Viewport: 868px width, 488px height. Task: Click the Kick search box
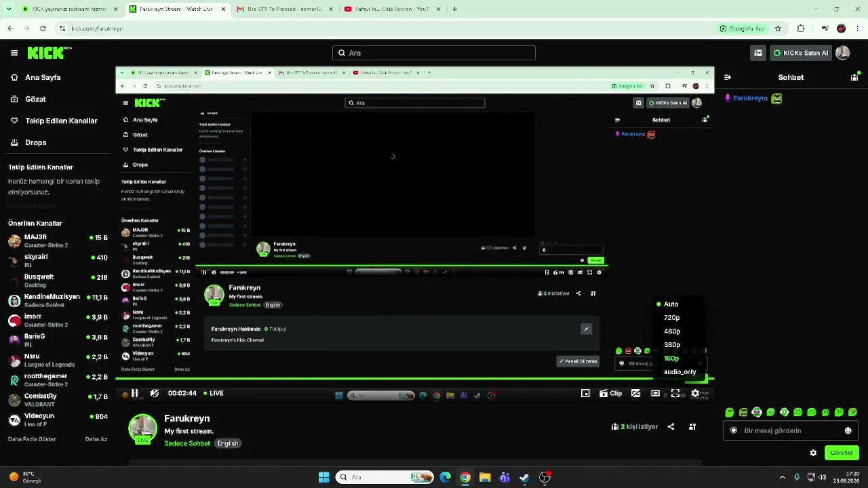pos(434,53)
